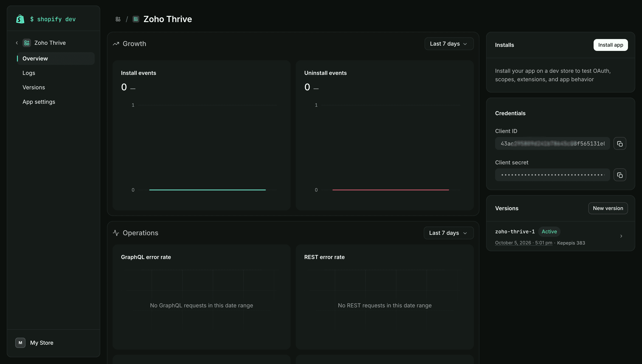Click the My Store label
Screen dimensions: 642x364
pos(42,343)
